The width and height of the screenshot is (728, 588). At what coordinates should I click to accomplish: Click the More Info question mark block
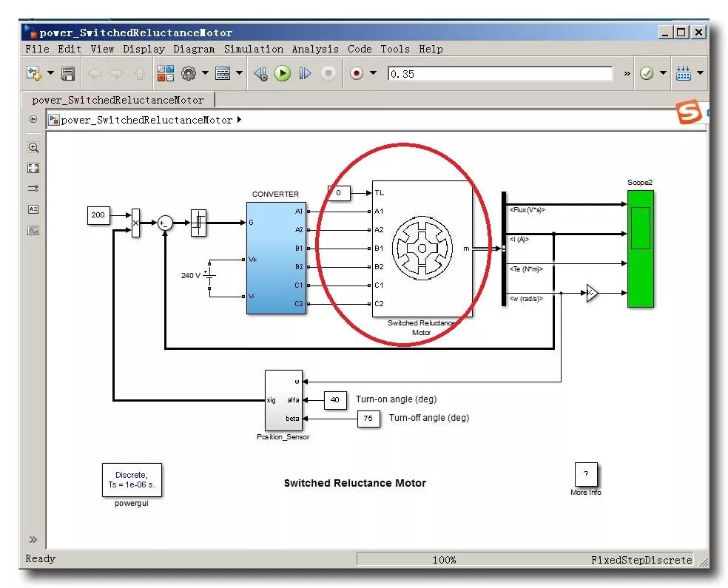tap(585, 474)
